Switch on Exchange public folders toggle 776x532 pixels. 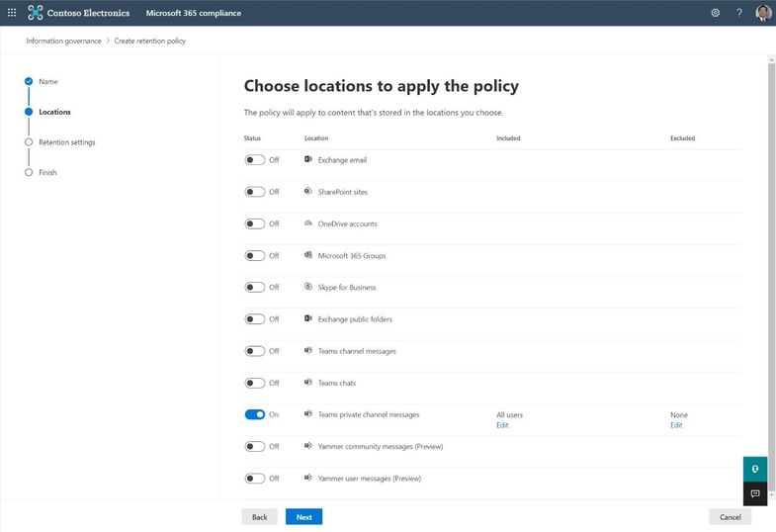[255, 319]
